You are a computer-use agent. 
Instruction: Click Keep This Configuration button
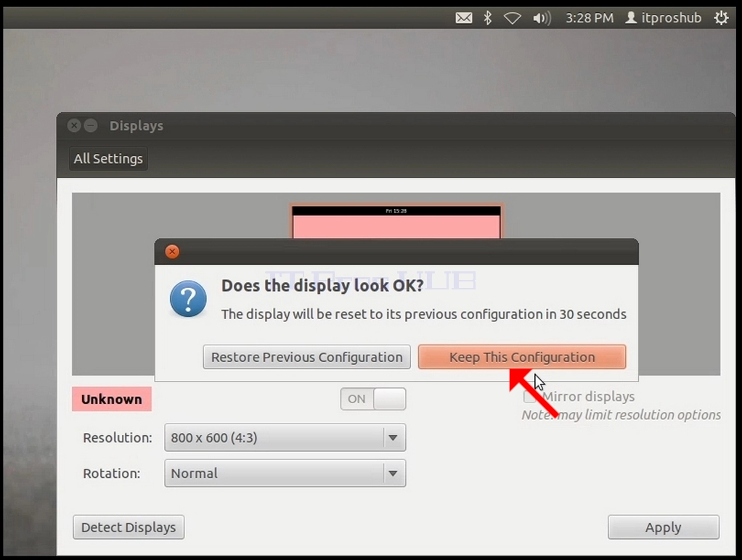tap(522, 357)
